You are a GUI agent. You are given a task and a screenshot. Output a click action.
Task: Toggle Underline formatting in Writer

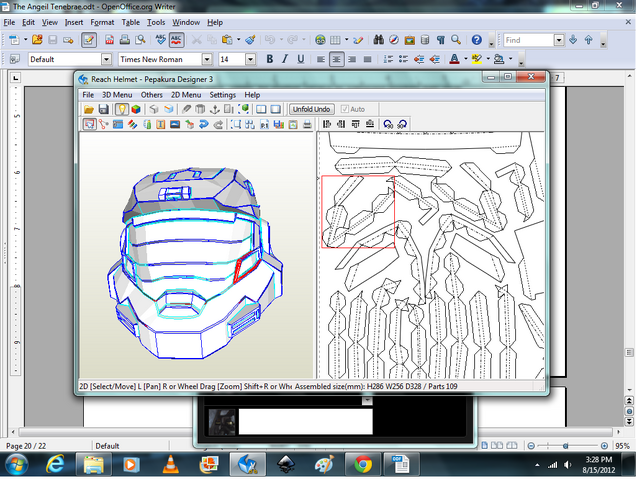[x=301, y=59]
